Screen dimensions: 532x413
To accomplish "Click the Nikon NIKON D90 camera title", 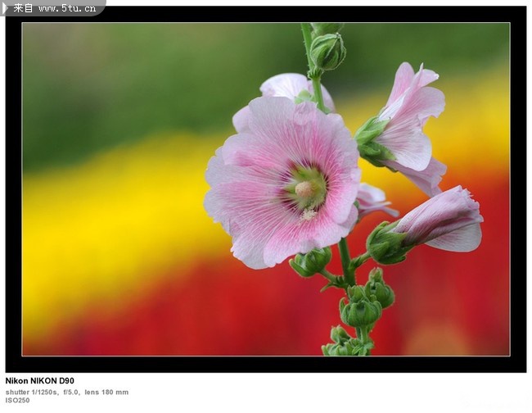I will [x=40, y=381].
